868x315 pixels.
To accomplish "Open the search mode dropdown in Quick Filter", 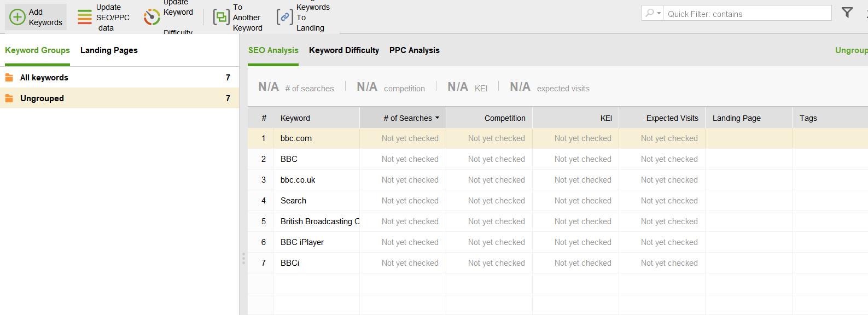I will pyautogui.click(x=653, y=13).
